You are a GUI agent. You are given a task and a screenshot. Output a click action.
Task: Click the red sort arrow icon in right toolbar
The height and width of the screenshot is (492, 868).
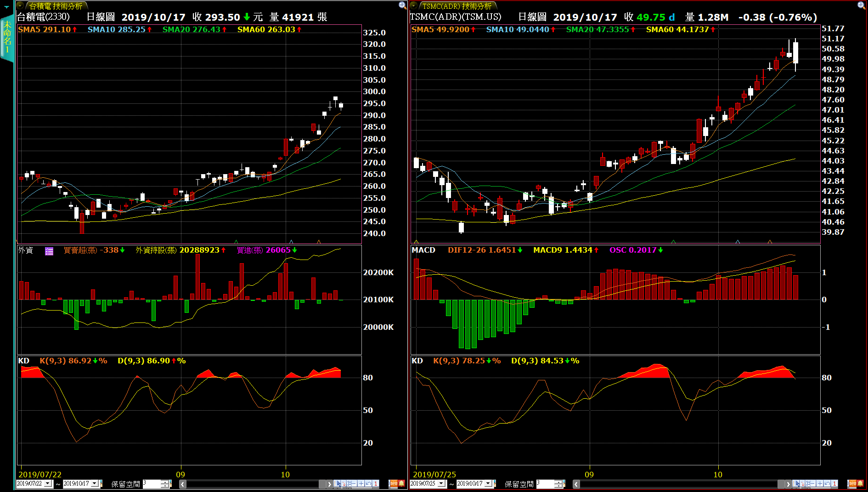click(803, 483)
